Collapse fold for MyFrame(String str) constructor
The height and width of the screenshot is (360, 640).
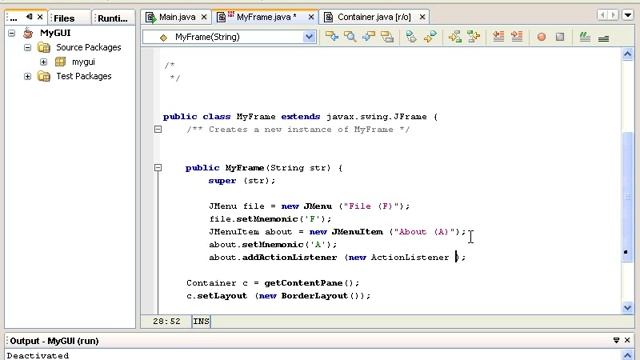(x=158, y=168)
